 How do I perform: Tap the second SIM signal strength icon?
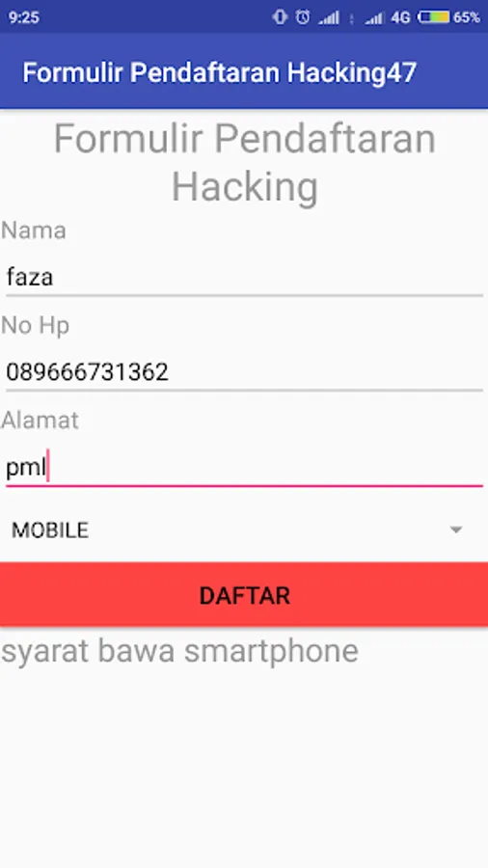click(374, 18)
